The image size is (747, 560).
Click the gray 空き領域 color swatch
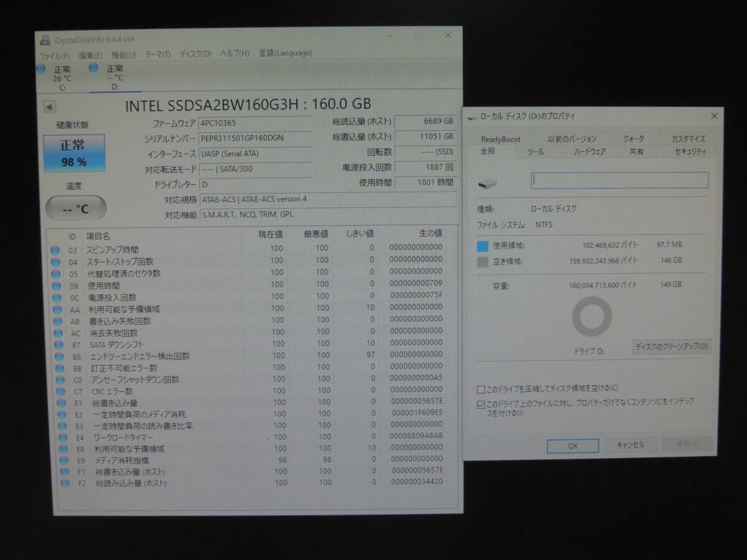click(482, 262)
